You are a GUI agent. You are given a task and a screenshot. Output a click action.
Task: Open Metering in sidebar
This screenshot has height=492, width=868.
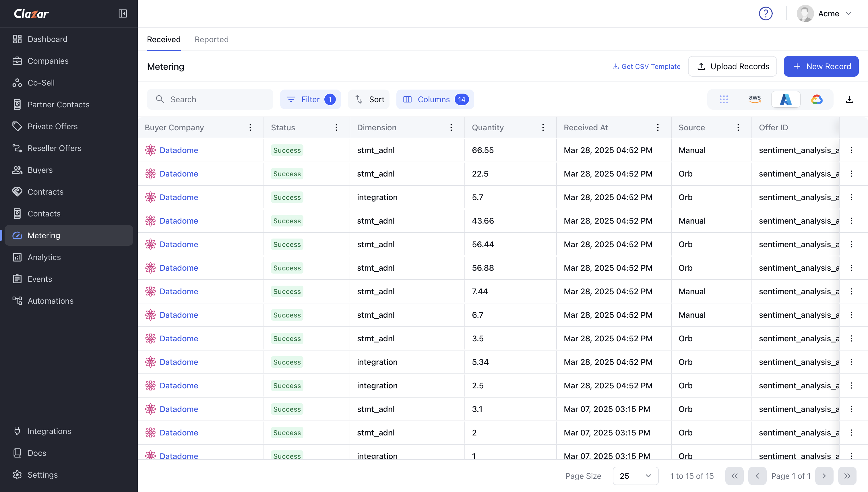69,235
